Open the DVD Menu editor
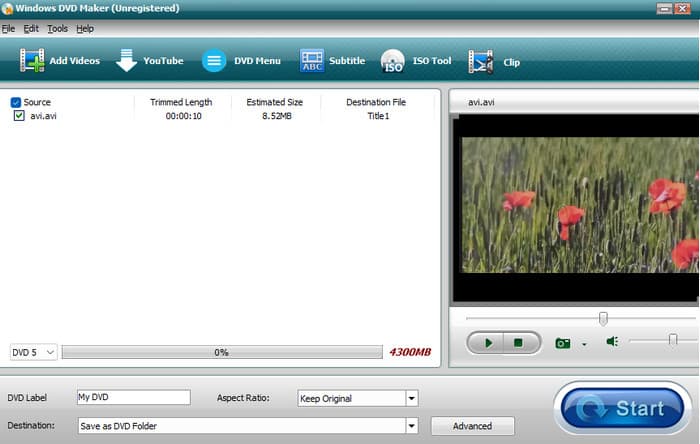Image resolution: width=700 pixels, height=444 pixels. click(x=214, y=61)
